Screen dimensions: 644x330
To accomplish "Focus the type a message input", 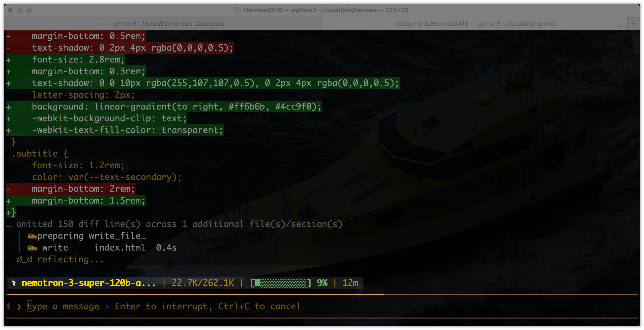I will [x=164, y=306].
